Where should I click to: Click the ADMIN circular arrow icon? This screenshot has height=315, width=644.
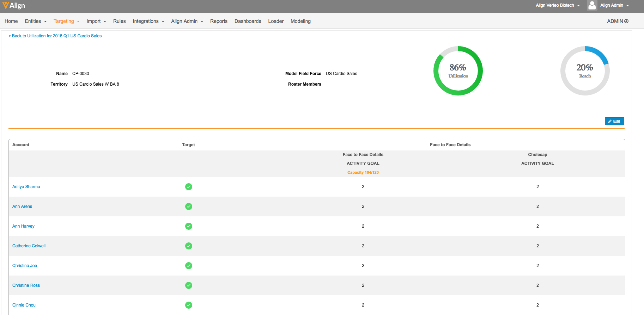pos(626,21)
